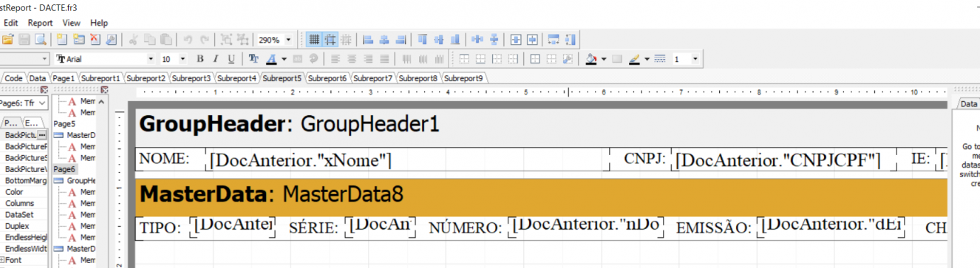Click the Preview report magnifier icon
Screen dimensions: 980x268
point(41,40)
